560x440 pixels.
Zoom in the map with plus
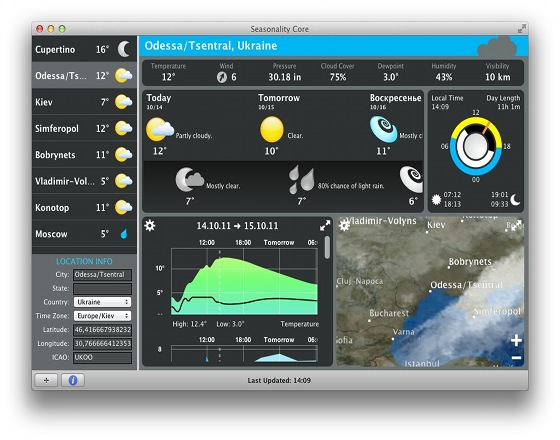pyautogui.click(x=516, y=340)
